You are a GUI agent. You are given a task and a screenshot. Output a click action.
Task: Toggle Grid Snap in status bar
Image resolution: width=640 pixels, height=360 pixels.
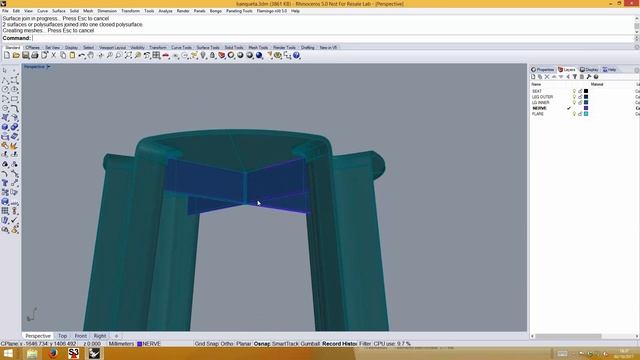(x=207, y=344)
